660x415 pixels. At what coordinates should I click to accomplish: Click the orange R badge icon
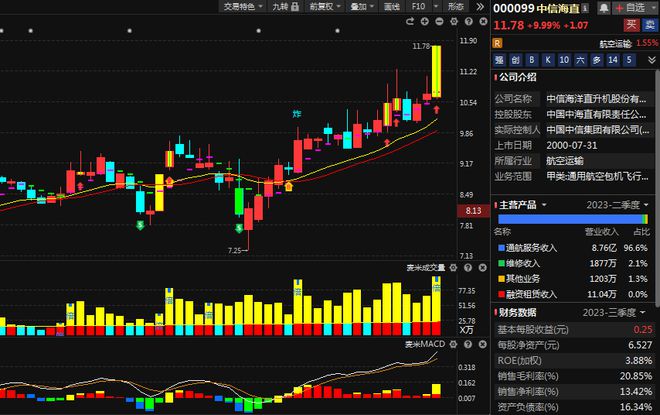click(496, 43)
